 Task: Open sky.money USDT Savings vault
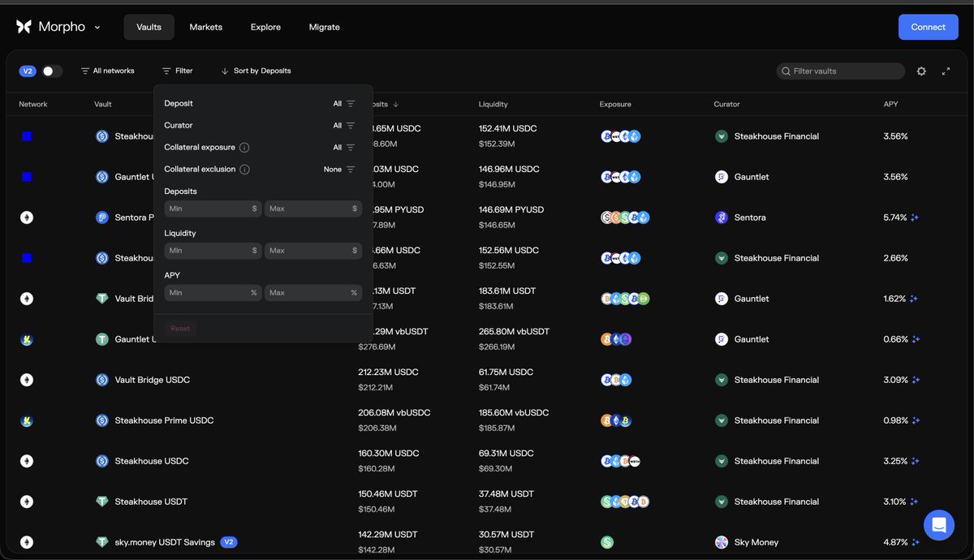pos(165,542)
